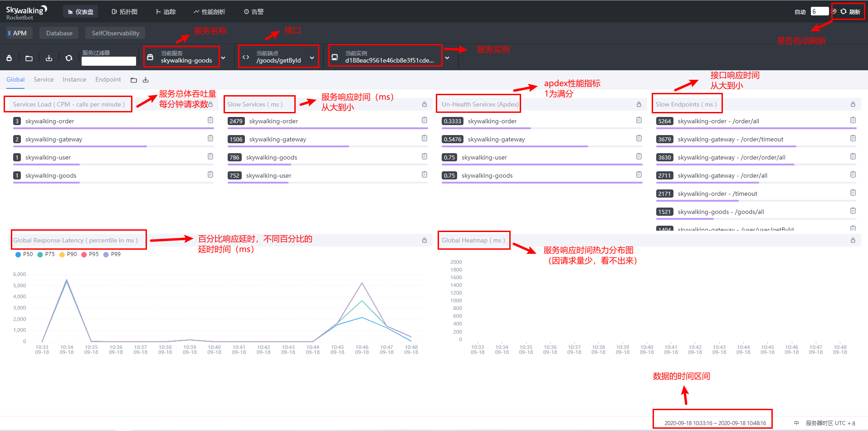
Task: Click lock icon on Global Heatmap panel
Action: pos(853,240)
